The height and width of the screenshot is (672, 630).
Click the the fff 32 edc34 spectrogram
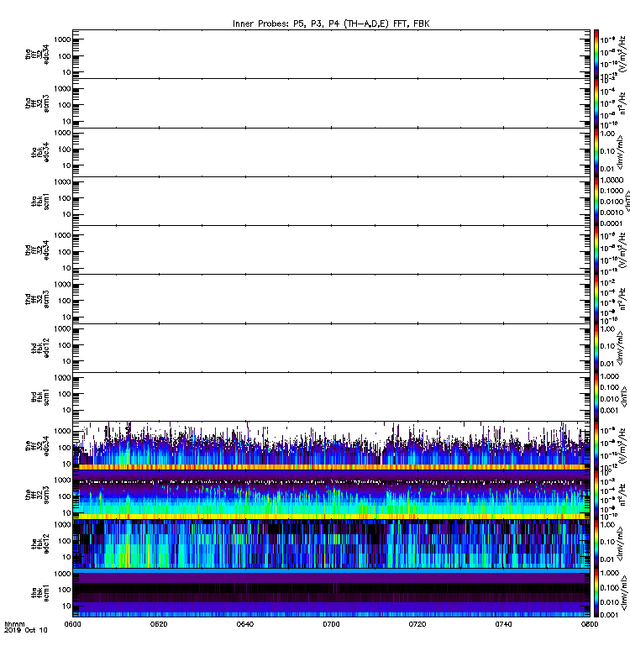pos(331,446)
